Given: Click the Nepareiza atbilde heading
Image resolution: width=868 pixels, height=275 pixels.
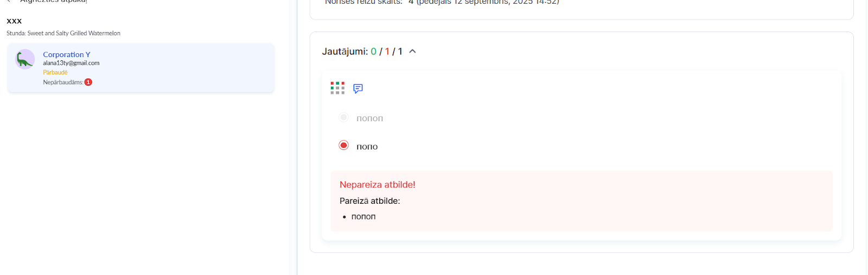Looking at the screenshot, I should [x=378, y=185].
